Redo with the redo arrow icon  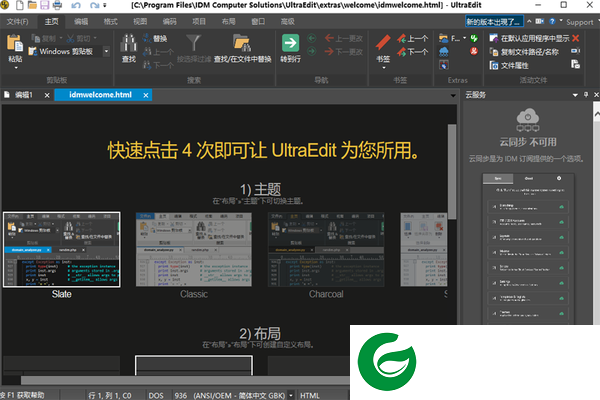tap(94, 5)
